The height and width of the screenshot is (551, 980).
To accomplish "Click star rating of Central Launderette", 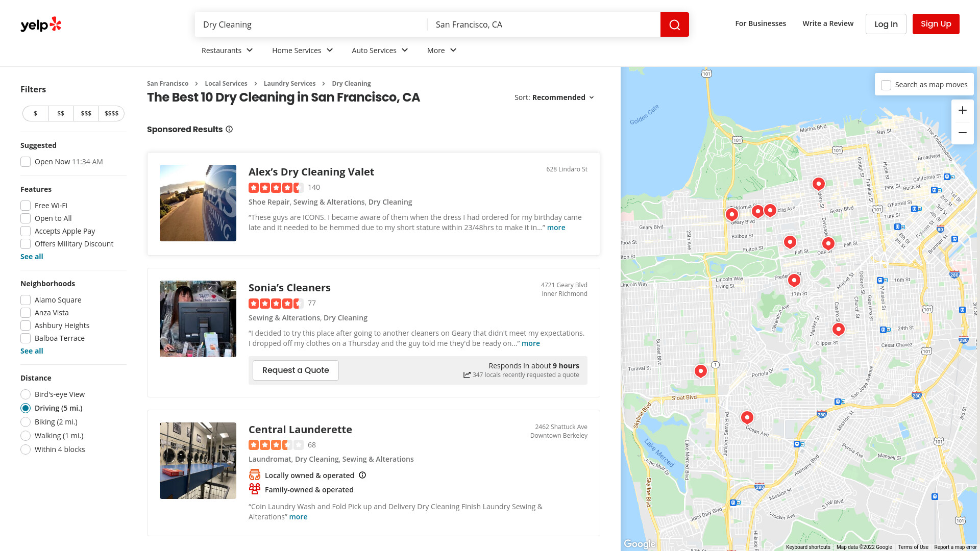I will click(276, 445).
